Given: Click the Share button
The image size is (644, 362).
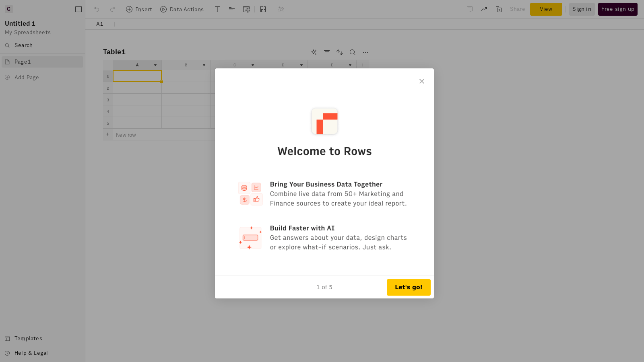Looking at the screenshot, I should click(518, 9).
